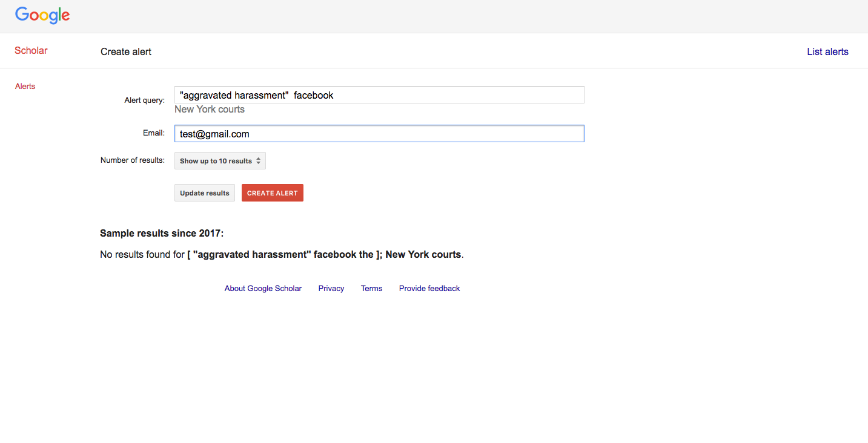Open the List alerts page
The height and width of the screenshot is (443, 868).
[827, 51]
